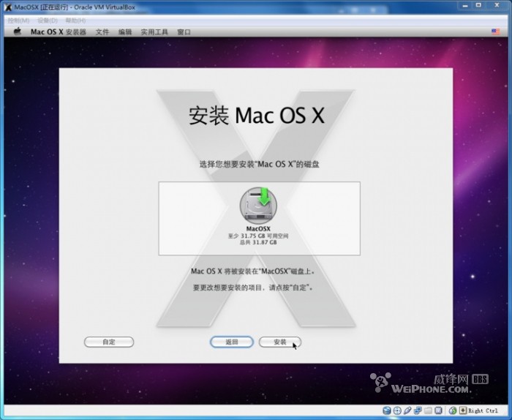Click the shared folders status icon
The width and height of the screenshot is (512, 420).
point(428,410)
